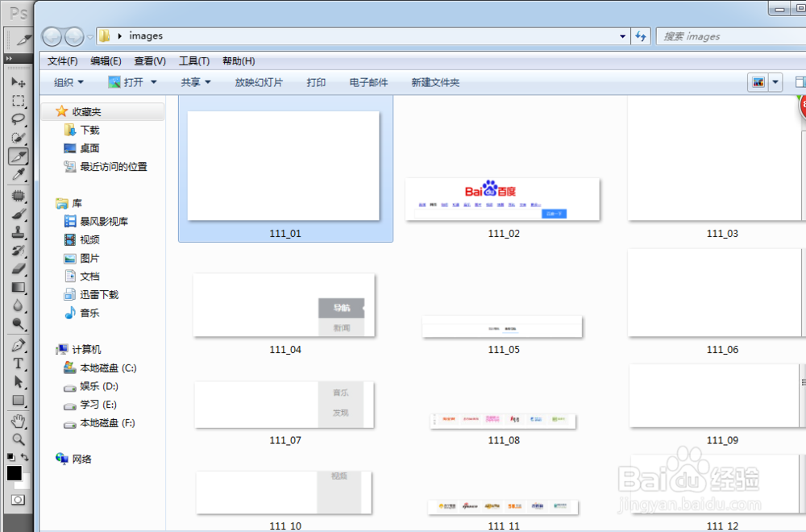Image resolution: width=806 pixels, height=532 pixels.
Task: Select the Path Selection tool
Action: [x=18, y=382]
